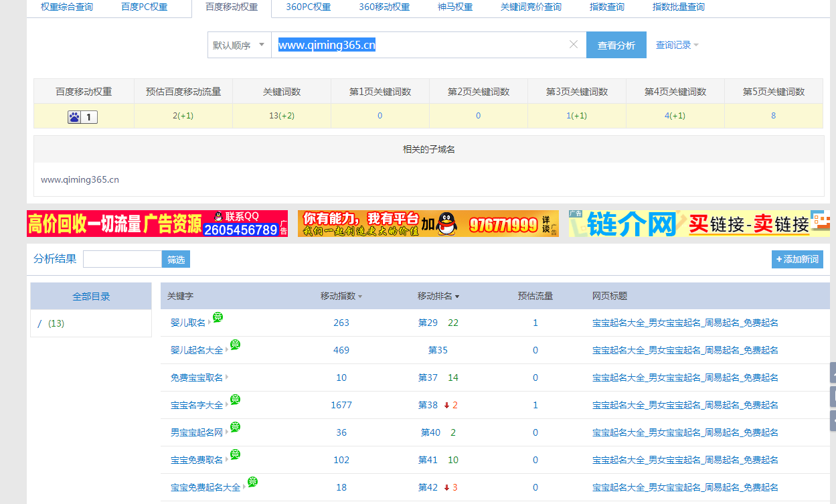The width and height of the screenshot is (836, 504).
Task: Open page title link in 婴儿取名 row
Action: coord(685,323)
